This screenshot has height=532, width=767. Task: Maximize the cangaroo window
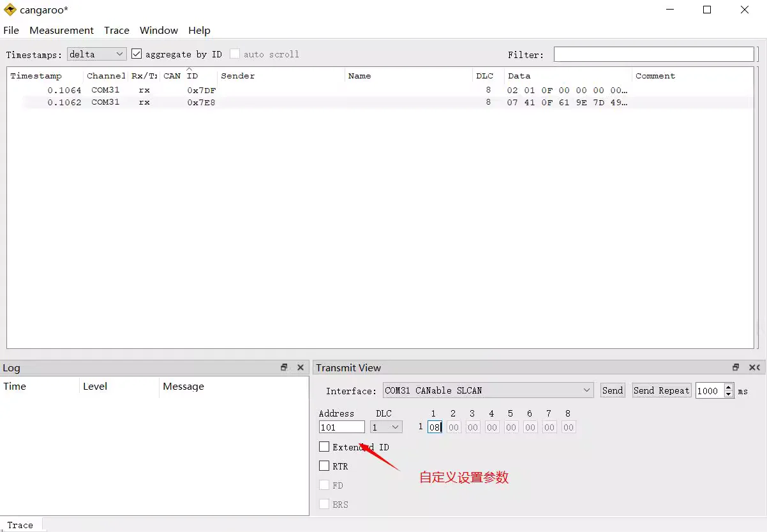tap(707, 10)
